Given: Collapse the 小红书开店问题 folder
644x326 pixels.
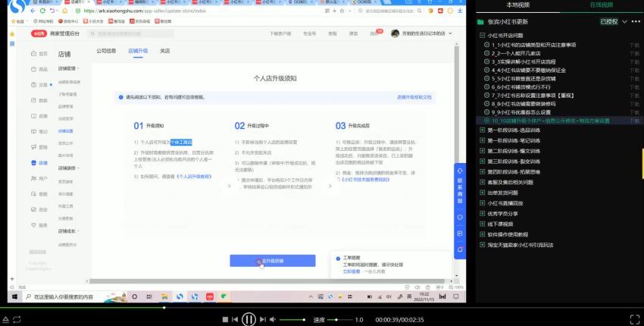Looking at the screenshot, I should tap(482, 36).
